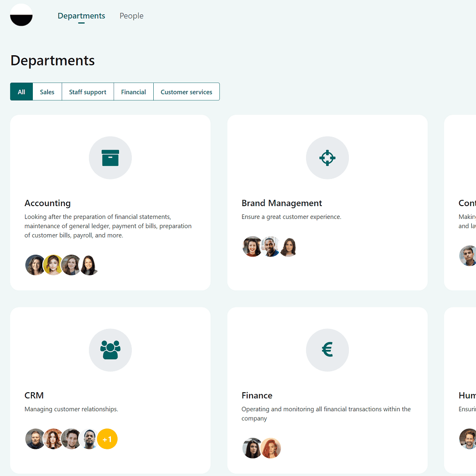The image size is (476, 476).
Task: Open the Departments navigation item
Action: [81, 16]
